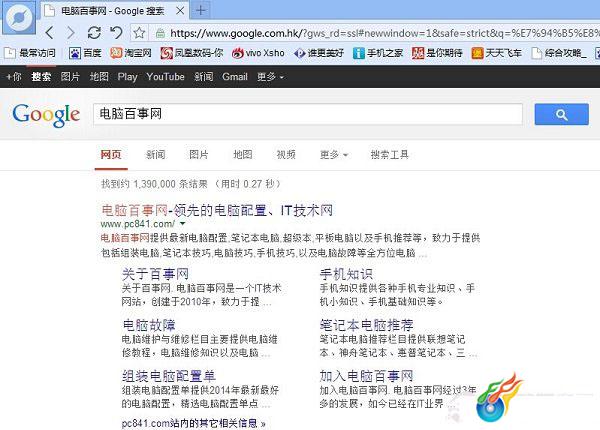Viewport: 600px width, 430px height.
Task: Click result count text 找到约 1,390,000 条结果
Action: [x=154, y=184]
